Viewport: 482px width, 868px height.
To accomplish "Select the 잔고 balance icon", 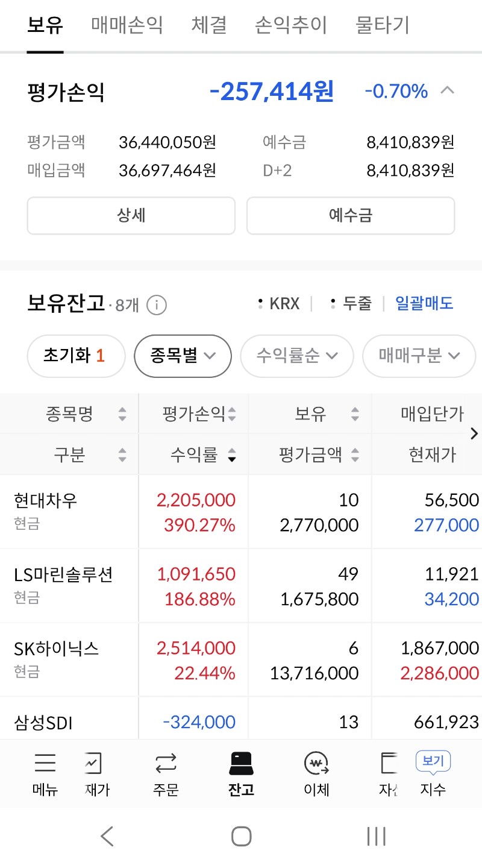I will pyautogui.click(x=241, y=763).
